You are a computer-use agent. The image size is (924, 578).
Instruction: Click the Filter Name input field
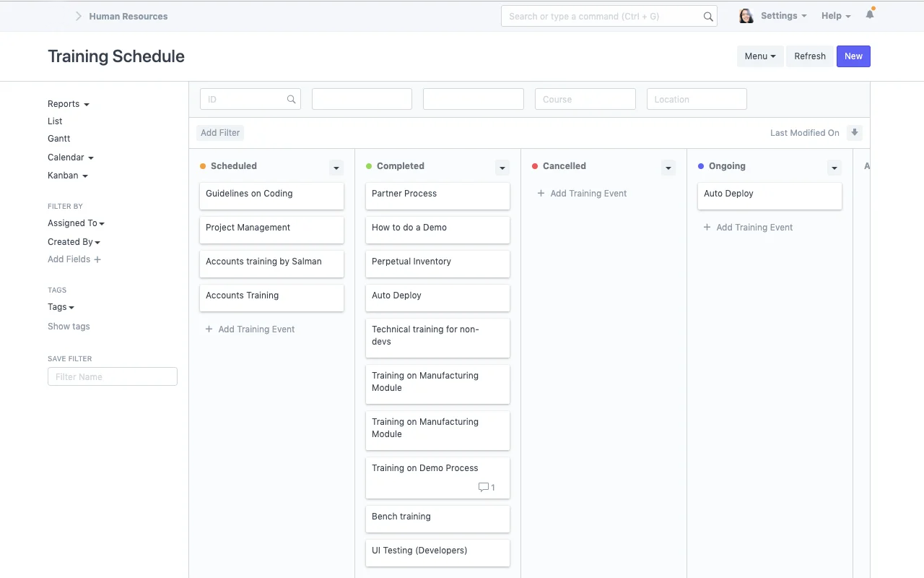click(113, 376)
